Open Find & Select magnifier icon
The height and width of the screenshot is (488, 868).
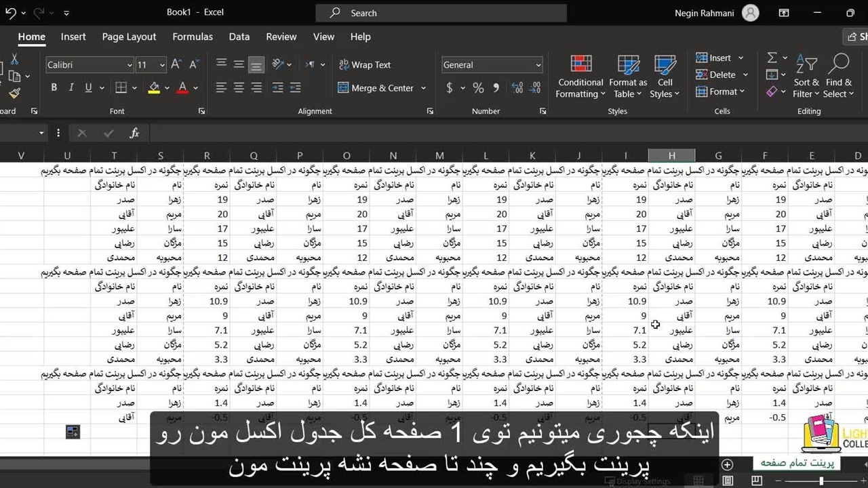[x=839, y=64]
